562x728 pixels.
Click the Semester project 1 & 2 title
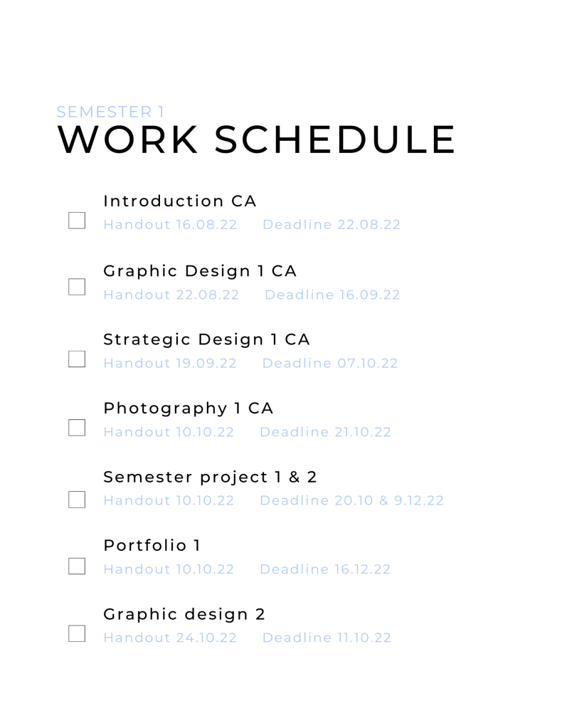coord(210,477)
